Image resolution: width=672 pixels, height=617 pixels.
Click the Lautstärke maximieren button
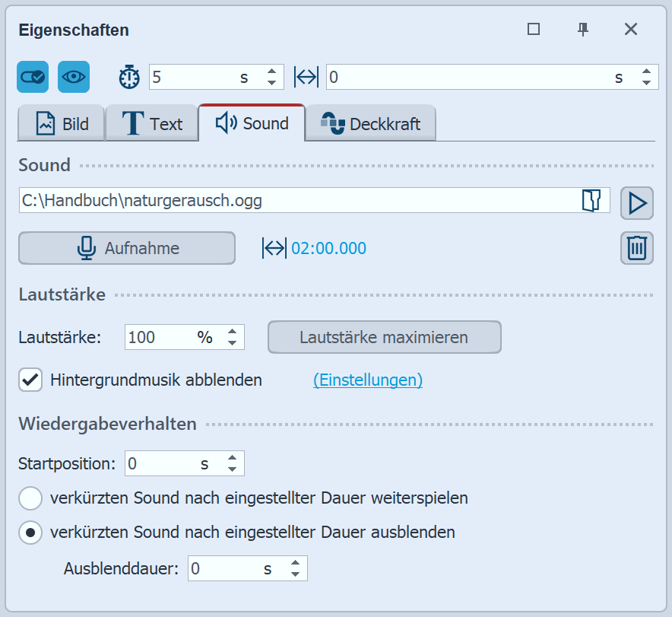[383, 337]
